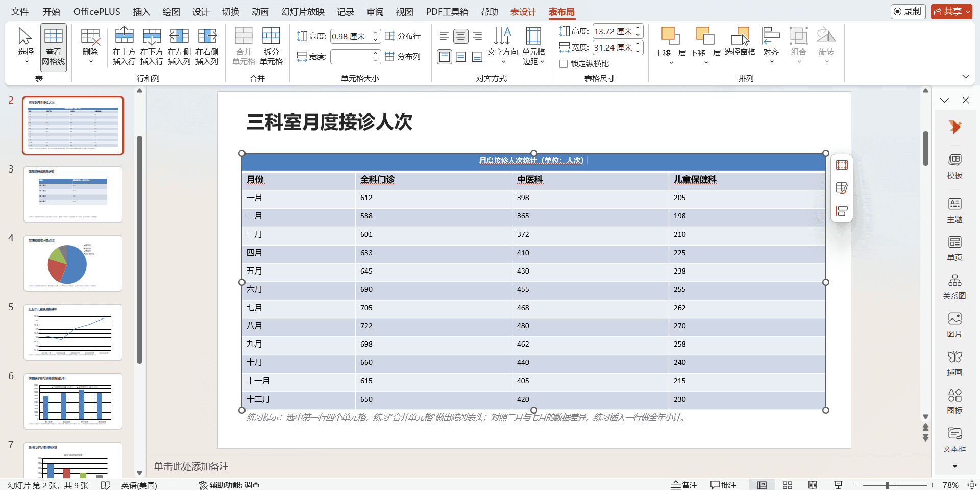Toggle center text alignment
This screenshot has width=980, height=490.
tap(461, 36)
